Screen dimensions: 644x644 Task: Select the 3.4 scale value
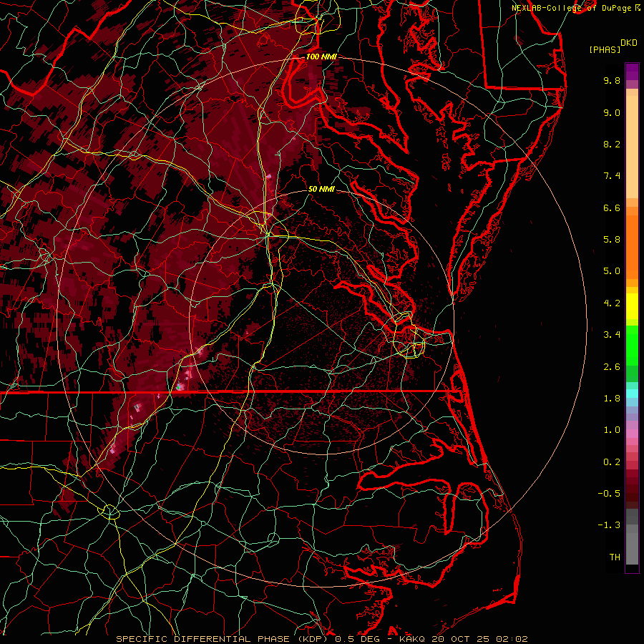pos(612,335)
